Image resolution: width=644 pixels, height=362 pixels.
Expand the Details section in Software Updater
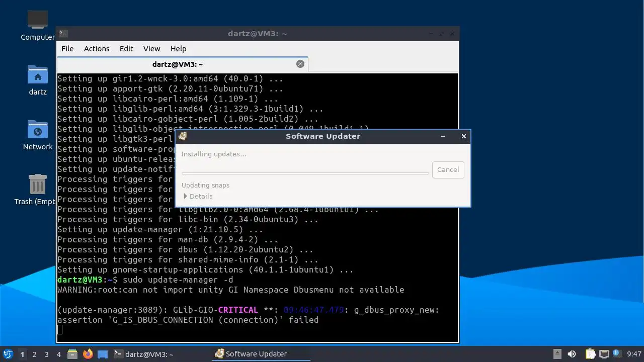(198, 196)
